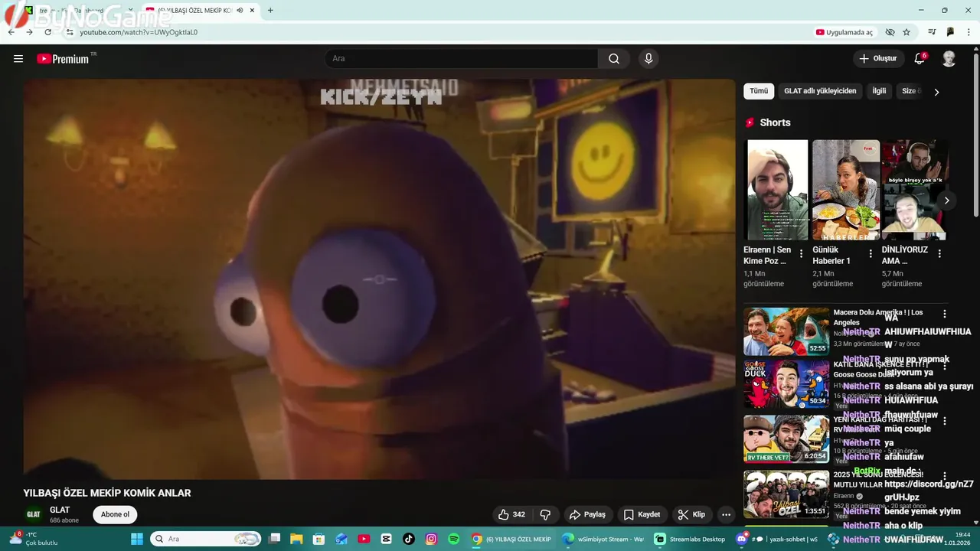Open options for Günlük Haberler 1 short
The image size is (980, 551).
pyautogui.click(x=871, y=254)
